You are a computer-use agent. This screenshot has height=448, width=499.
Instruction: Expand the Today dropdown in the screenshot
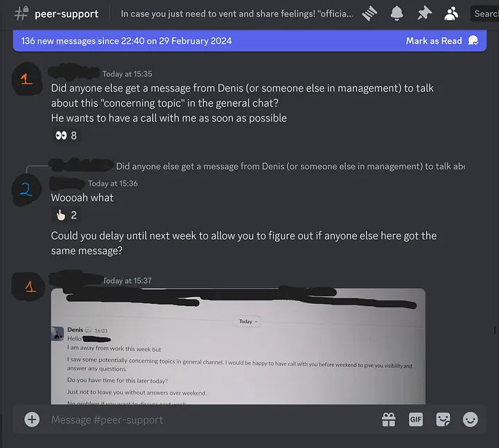(x=248, y=321)
